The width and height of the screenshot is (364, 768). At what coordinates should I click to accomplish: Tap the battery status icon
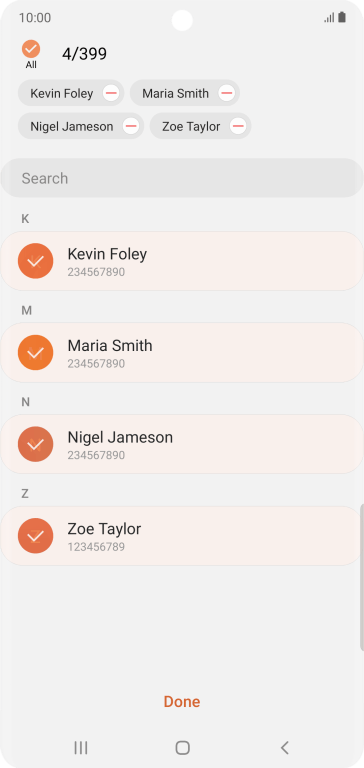coord(342,18)
